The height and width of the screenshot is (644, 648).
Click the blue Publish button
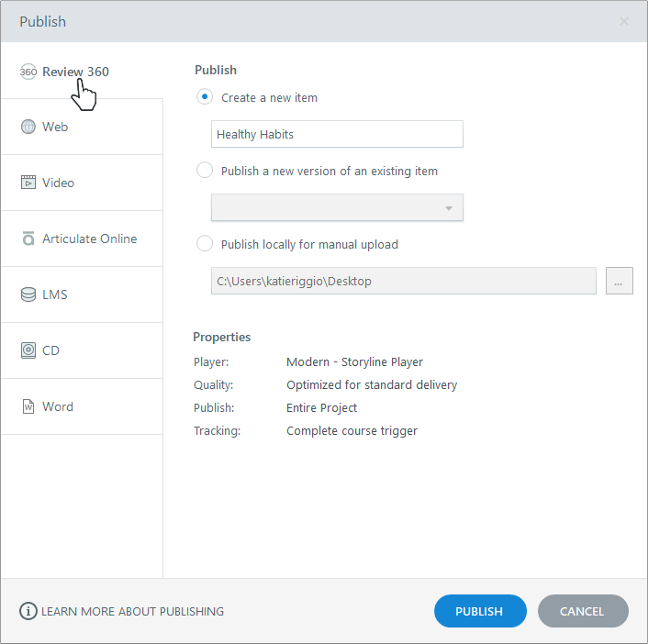point(480,611)
